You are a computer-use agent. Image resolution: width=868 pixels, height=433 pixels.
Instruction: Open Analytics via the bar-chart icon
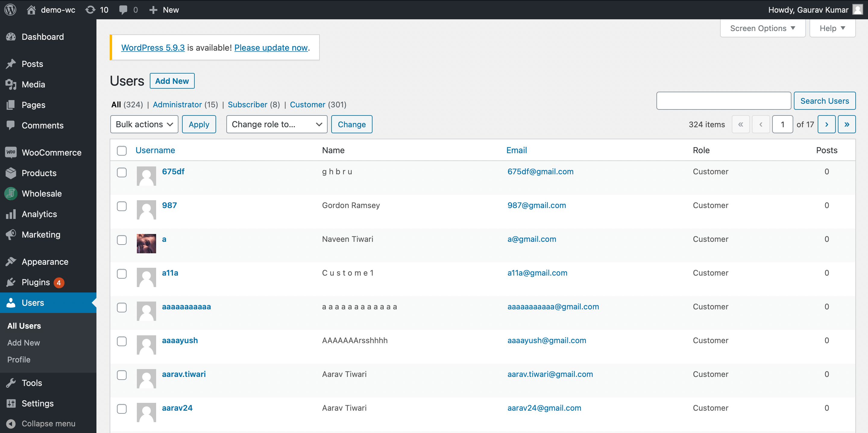point(11,214)
